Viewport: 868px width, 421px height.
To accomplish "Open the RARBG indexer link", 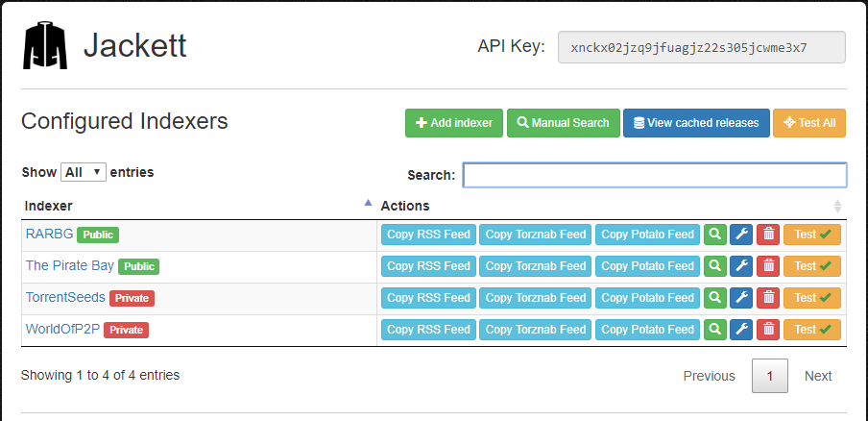I will (49, 234).
